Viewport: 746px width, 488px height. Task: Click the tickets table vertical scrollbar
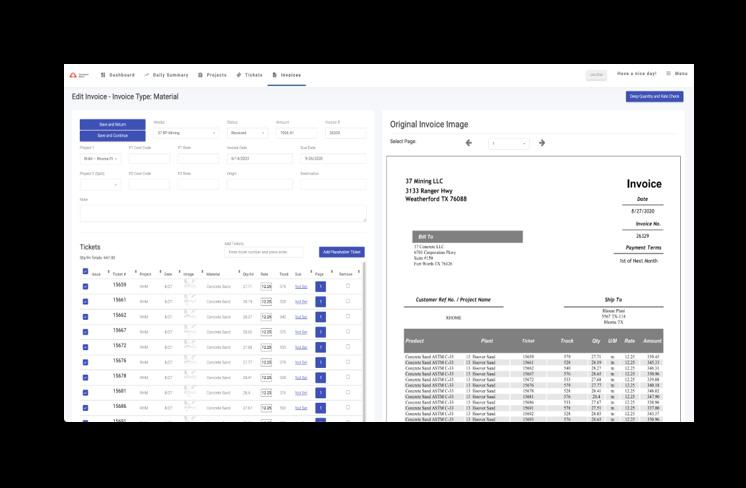pos(364,340)
